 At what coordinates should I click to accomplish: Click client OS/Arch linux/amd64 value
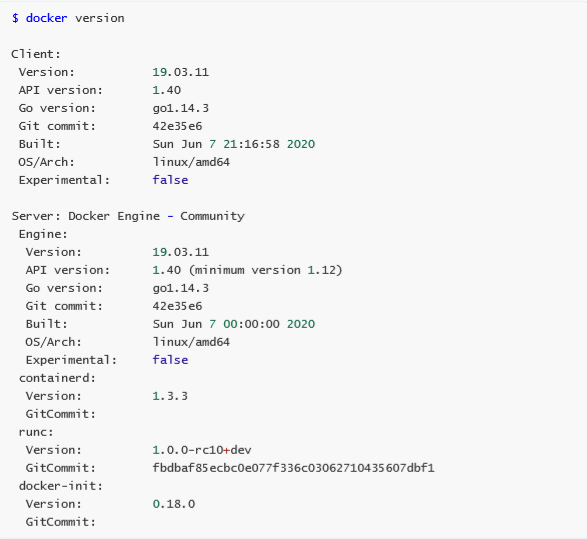click(x=191, y=162)
